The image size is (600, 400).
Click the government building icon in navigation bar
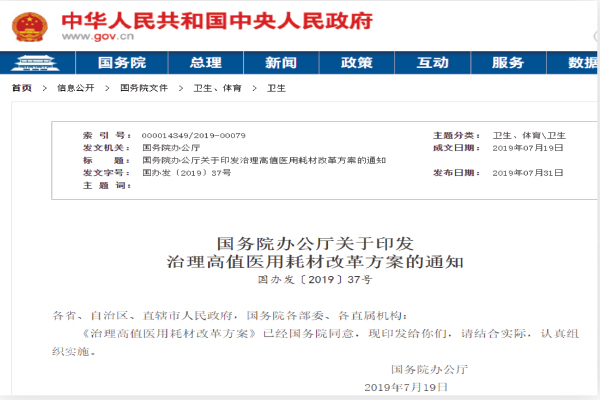coord(34,62)
